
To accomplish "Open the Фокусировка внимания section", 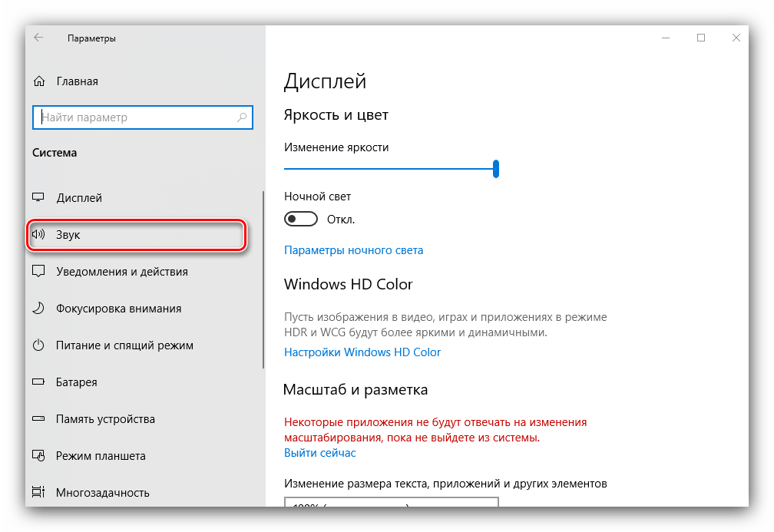I will click(x=118, y=309).
